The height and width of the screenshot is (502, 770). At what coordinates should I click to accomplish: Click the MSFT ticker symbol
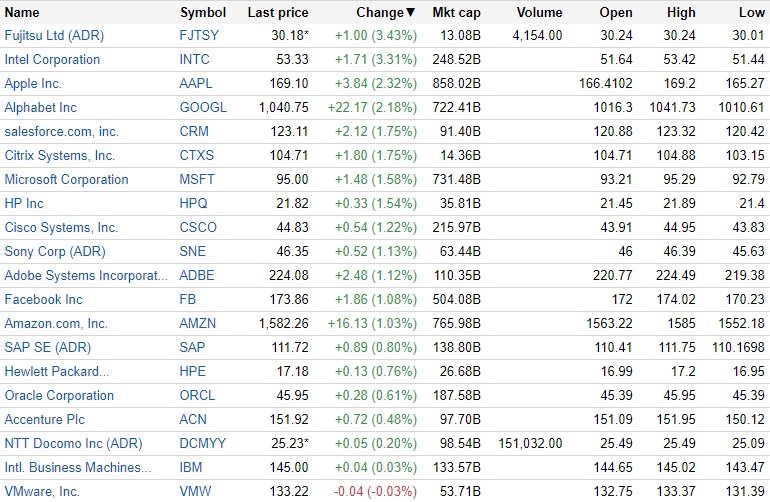point(197,179)
